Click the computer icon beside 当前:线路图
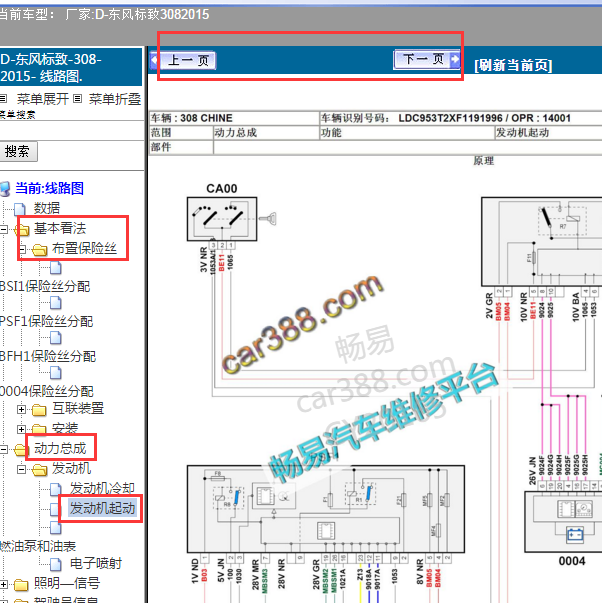The image size is (602, 603). click(x=5, y=189)
